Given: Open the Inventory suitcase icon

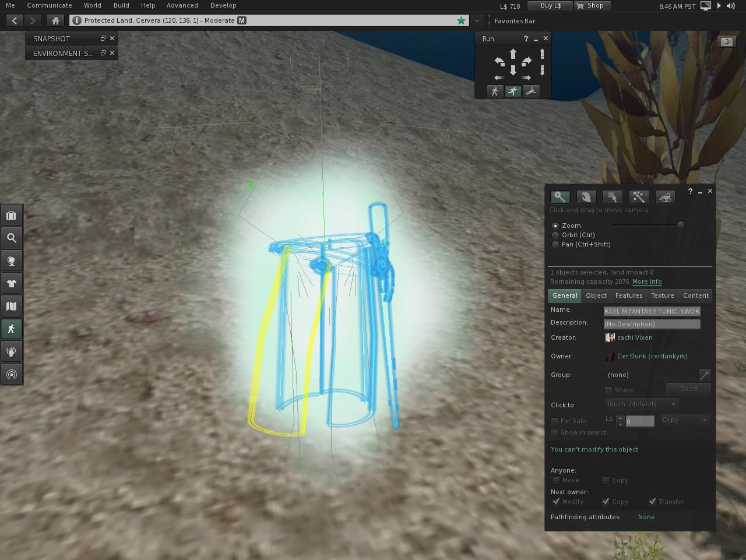Looking at the screenshot, I should tap(11, 216).
